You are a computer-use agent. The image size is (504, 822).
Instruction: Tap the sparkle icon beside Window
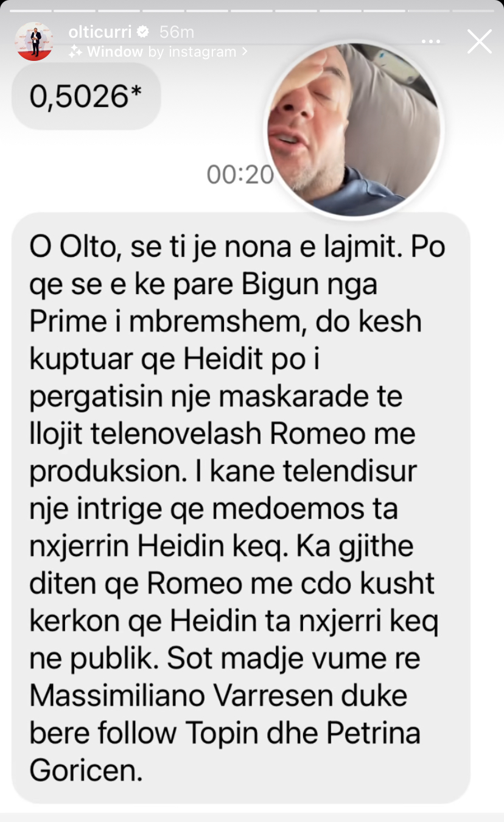click(75, 52)
